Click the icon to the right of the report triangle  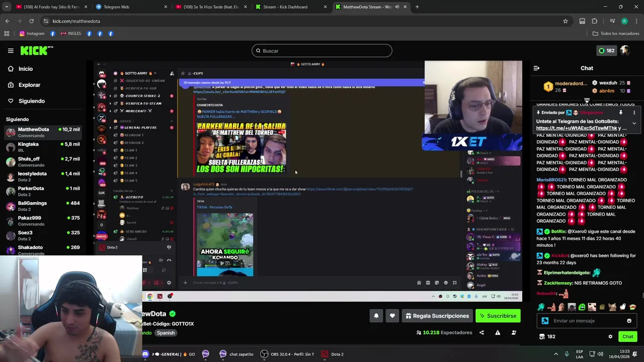514,332
